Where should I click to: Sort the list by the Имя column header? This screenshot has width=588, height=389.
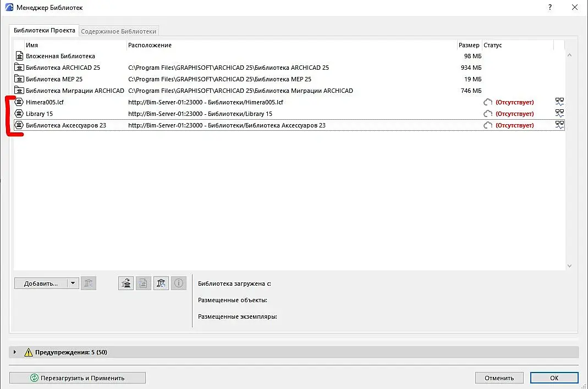pyautogui.click(x=75, y=45)
